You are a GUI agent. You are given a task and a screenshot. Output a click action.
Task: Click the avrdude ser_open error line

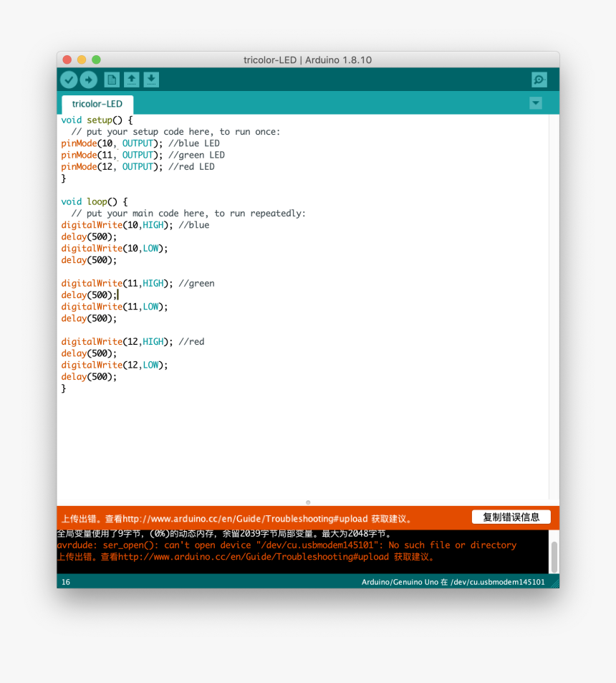pos(287,545)
